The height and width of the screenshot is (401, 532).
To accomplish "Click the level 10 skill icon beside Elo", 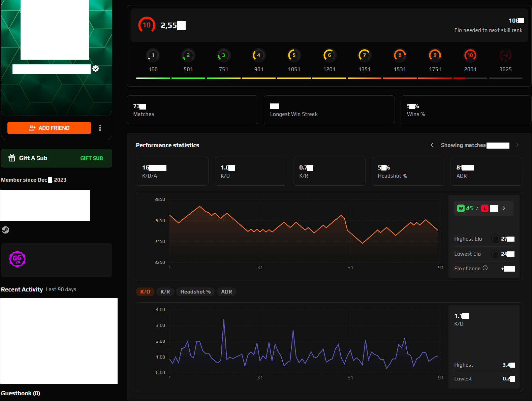I will pyautogui.click(x=147, y=25).
